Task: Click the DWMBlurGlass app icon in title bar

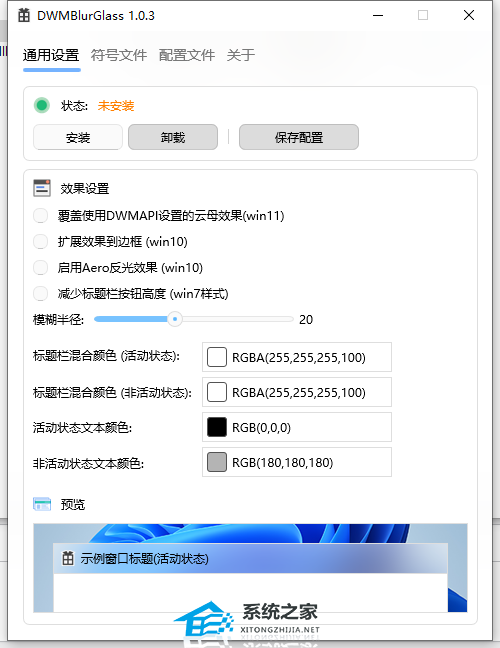Action: 24,16
